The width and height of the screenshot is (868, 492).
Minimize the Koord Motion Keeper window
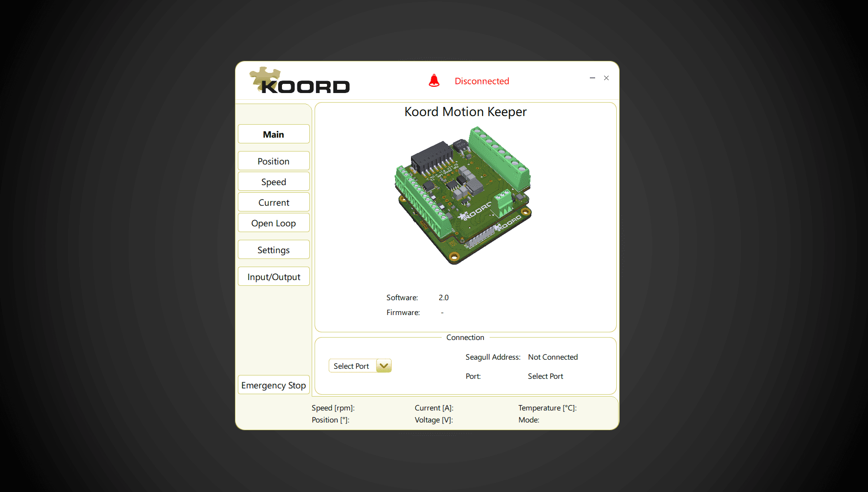(x=592, y=78)
